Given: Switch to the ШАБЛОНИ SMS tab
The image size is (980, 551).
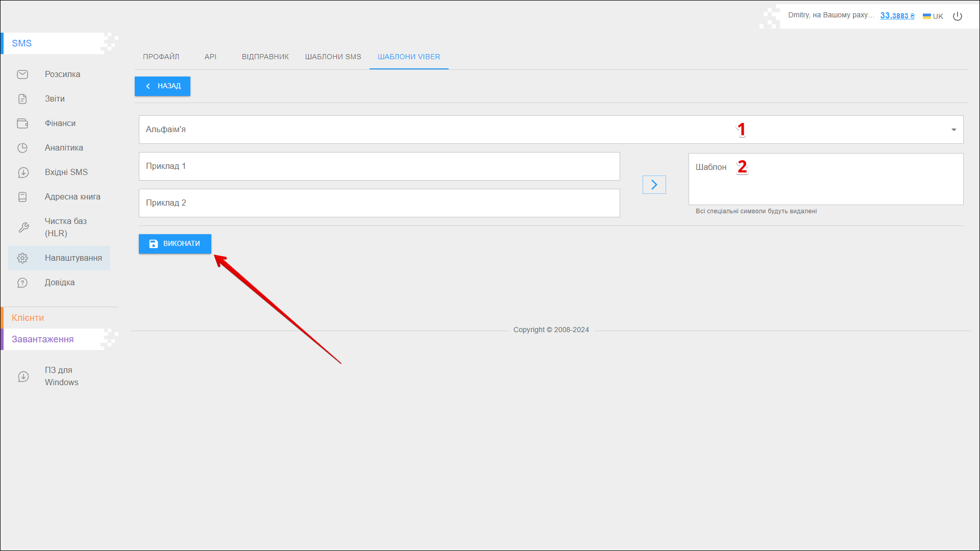Looking at the screenshot, I should click(x=333, y=57).
